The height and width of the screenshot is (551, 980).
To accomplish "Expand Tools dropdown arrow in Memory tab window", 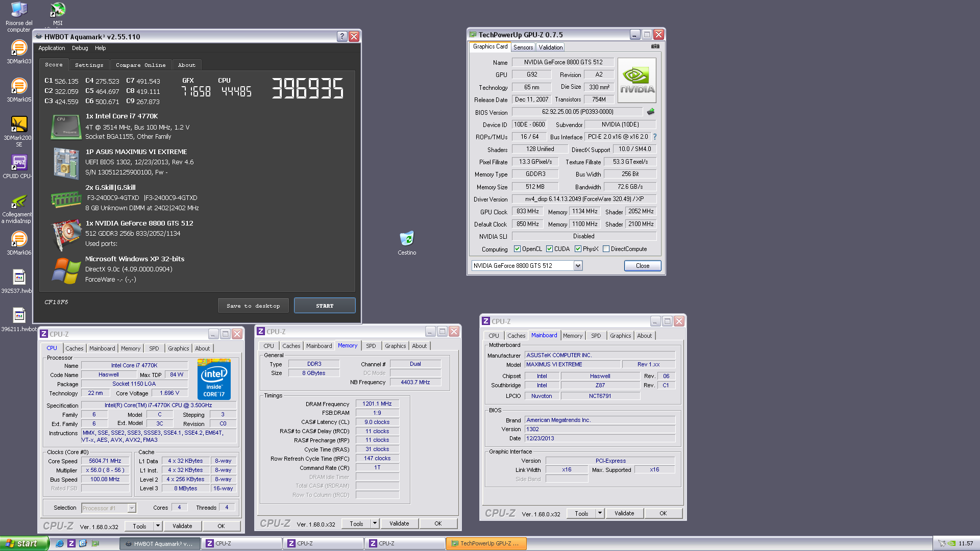I will tap(375, 523).
